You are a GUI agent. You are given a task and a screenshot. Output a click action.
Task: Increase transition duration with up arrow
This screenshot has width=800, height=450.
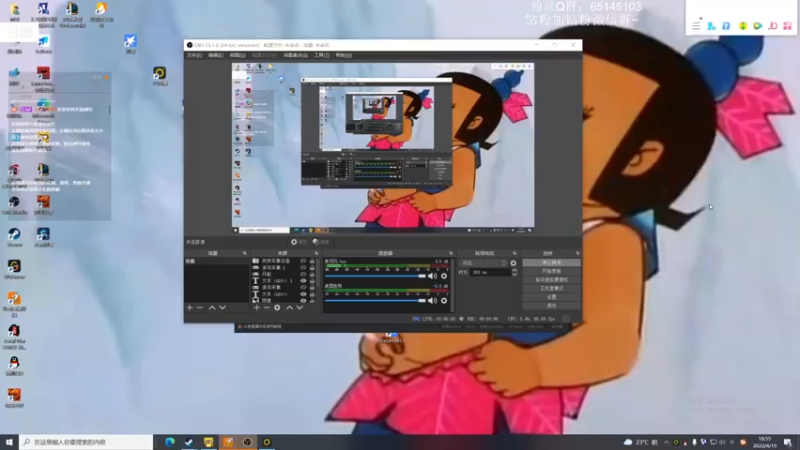[514, 270]
